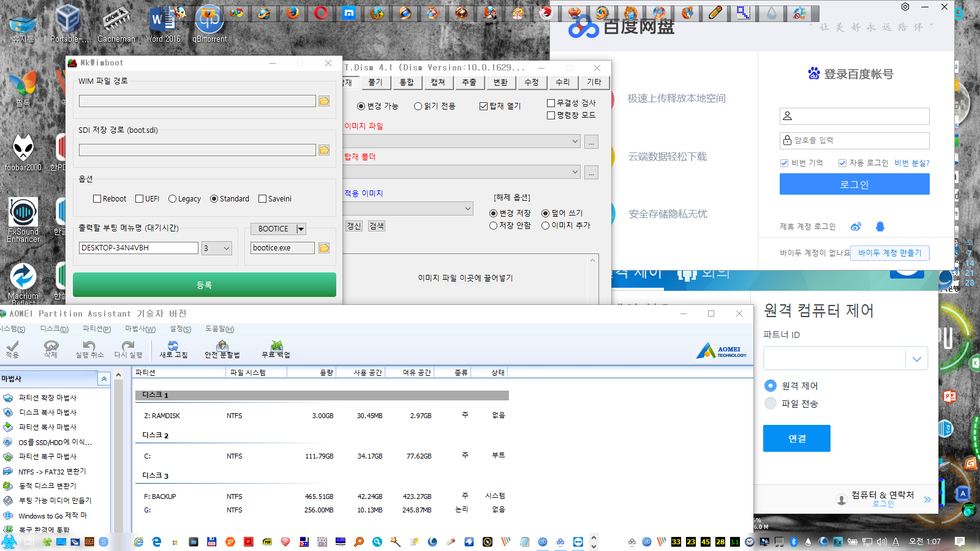Open the Recycle Bin desktop icon

click(x=23, y=26)
